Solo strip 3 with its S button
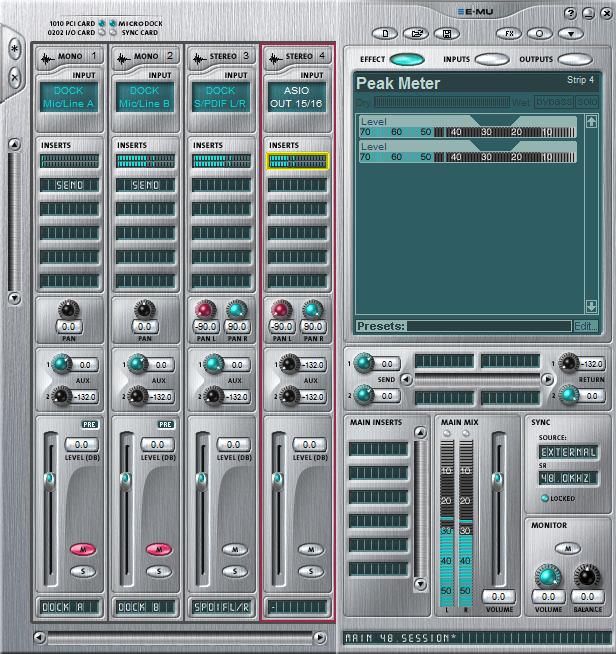Screen dimensions: 616x654 point(235,571)
